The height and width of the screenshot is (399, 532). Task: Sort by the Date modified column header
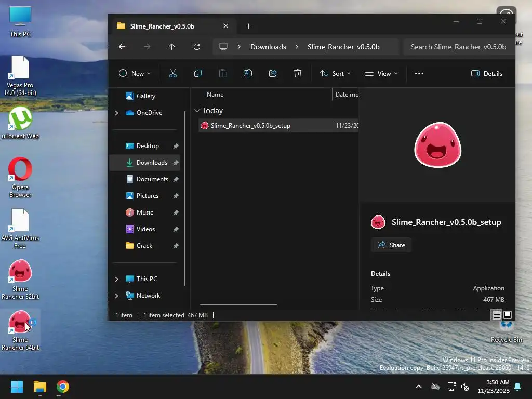pos(347,95)
